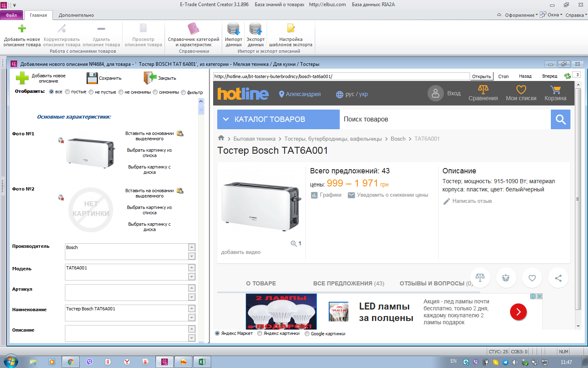The width and height of the screenshot is (588, 368).
Task: Click the browser URL address field
Action: coord(341,76)
